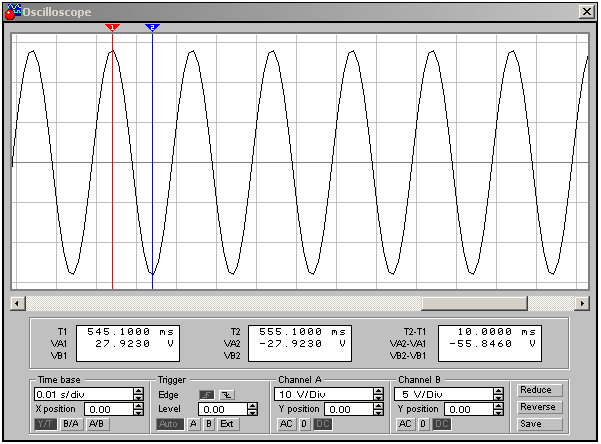Image resolution: width=601 pixels, height=444 pixels.
Task: Set Channel B coupling to 0
Action: click(x=423, y=424)
